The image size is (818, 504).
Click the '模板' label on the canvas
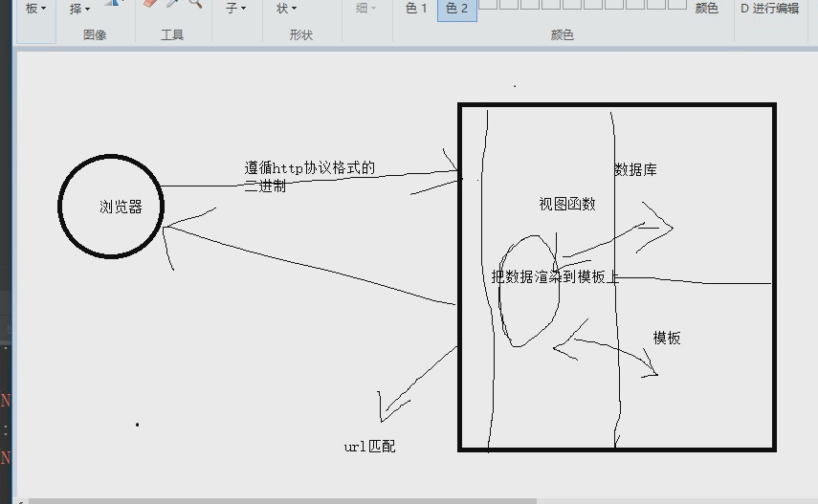point(667,339)
